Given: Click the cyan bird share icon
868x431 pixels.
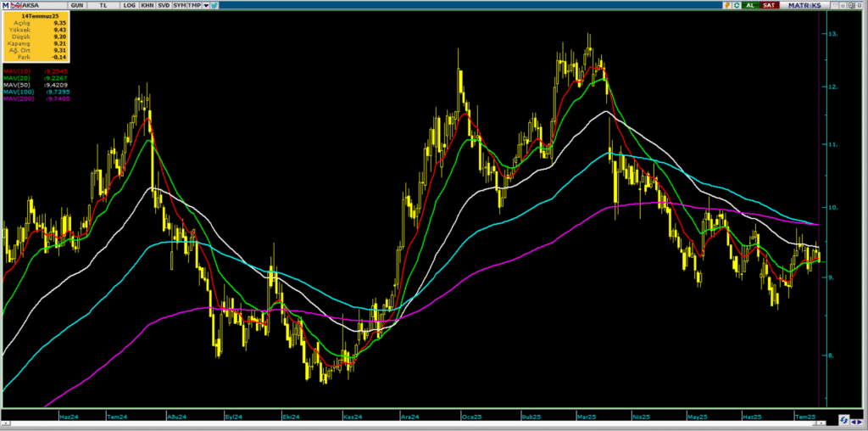Looking at the screenshot, I should click(214, 6).
